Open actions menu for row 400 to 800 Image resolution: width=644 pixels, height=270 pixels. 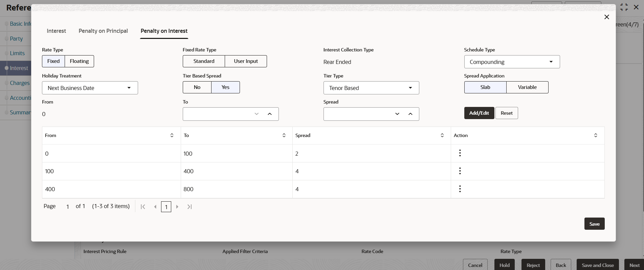pyautogui.click(x=460, y=189)
